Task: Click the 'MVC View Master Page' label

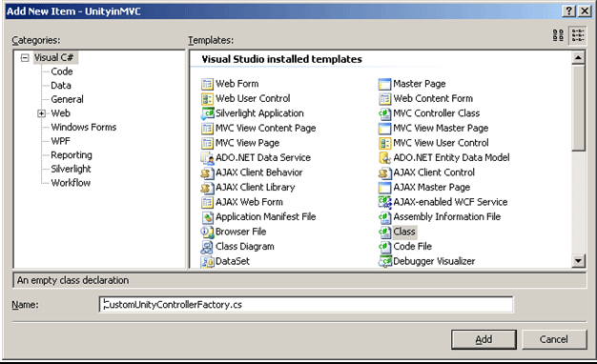Action: coord(441,129)
